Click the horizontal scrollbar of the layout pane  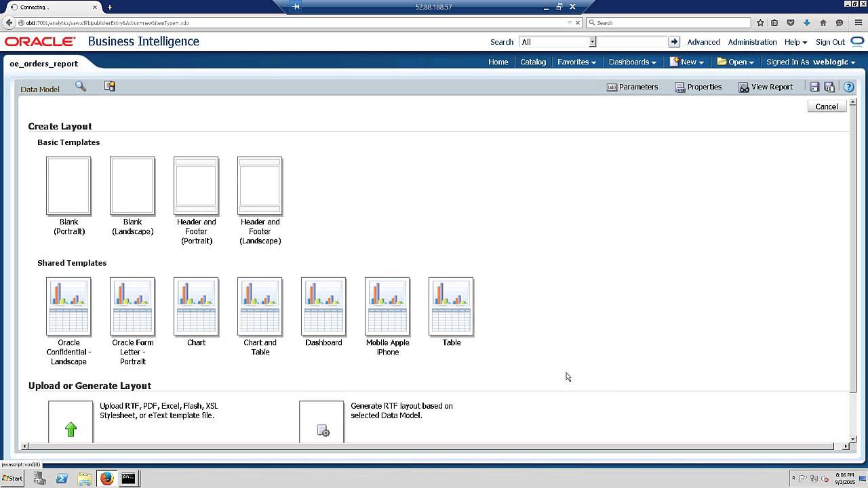[x=434, y=446]
